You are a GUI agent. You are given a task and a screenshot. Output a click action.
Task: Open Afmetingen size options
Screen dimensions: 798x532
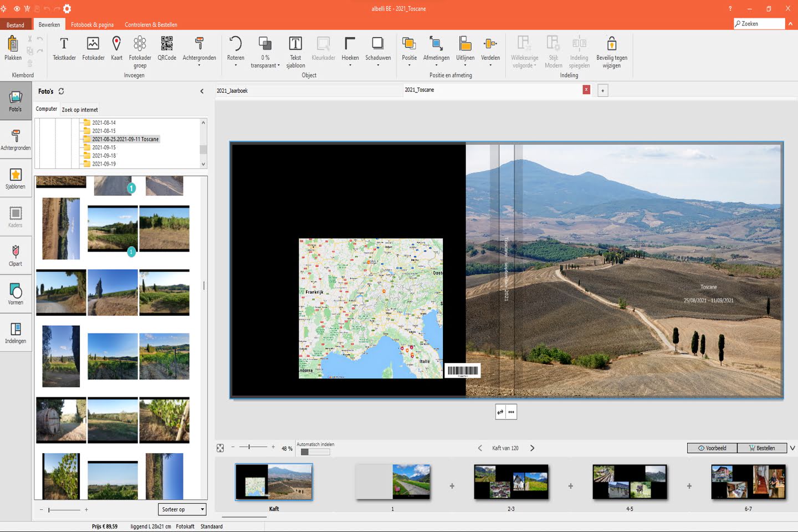coord(436,52)
